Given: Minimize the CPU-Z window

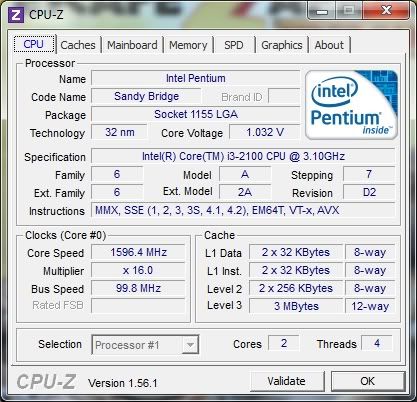Looking at the screenshot, I should point(321,11).
